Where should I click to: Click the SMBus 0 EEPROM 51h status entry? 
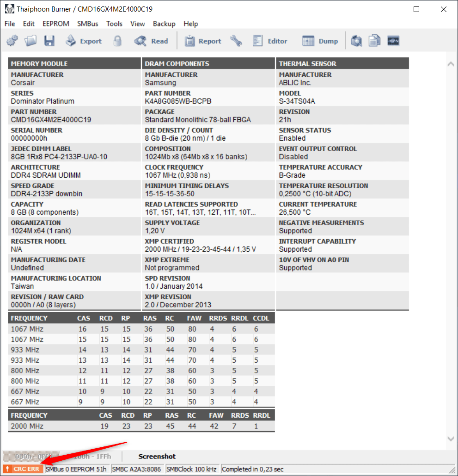click(x=76, y=469)
